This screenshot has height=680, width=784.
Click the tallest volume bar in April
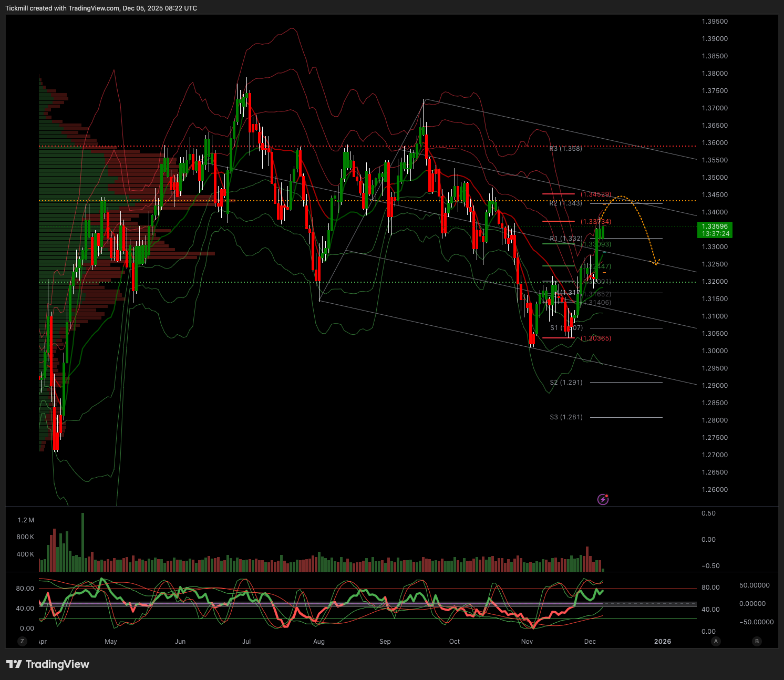[82, 541]
